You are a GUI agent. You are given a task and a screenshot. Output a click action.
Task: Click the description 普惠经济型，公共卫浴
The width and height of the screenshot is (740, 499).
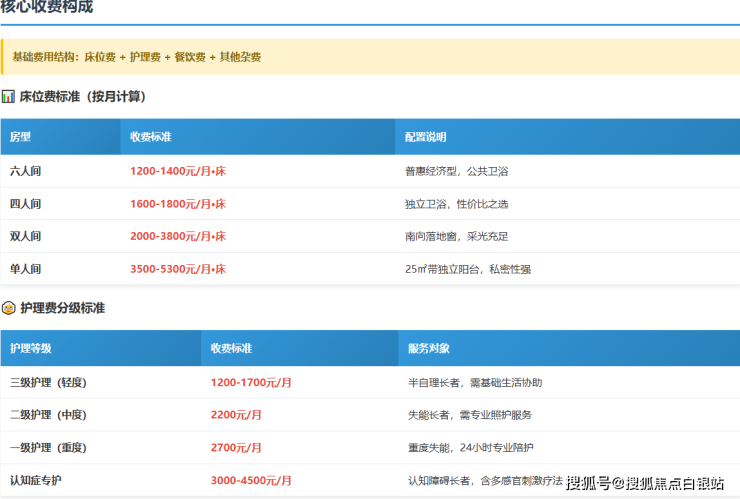pos(456,171)
